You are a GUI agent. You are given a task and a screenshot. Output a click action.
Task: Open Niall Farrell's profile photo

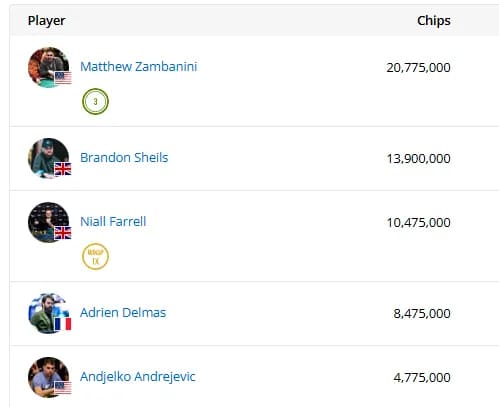click(x=49, y=222)
